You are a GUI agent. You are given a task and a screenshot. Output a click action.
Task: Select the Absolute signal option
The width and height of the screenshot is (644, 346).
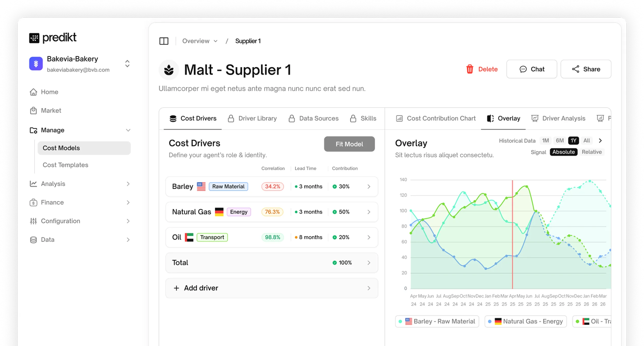tap(563, 152)
